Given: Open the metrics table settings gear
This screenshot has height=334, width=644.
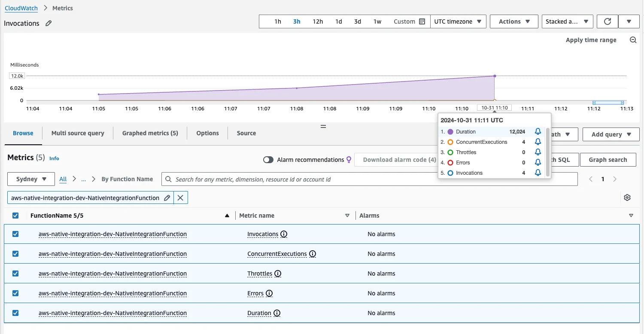Looking at the screenshot, I should click(627, 197).
